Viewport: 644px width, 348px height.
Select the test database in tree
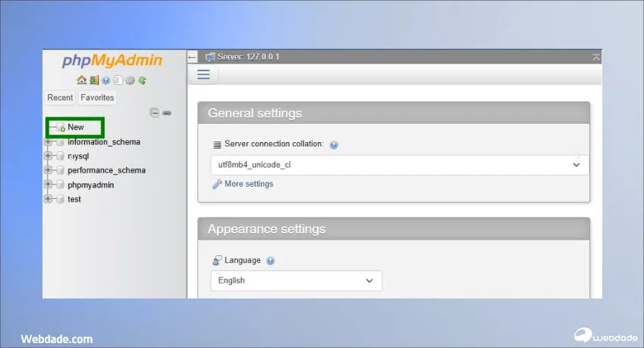click(x=74, y=199)
